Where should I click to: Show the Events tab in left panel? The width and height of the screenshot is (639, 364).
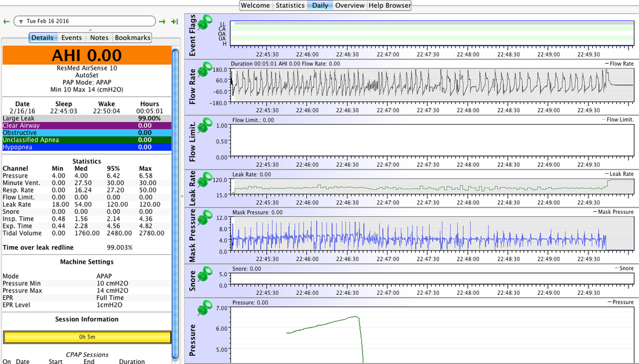click(71, 38)
